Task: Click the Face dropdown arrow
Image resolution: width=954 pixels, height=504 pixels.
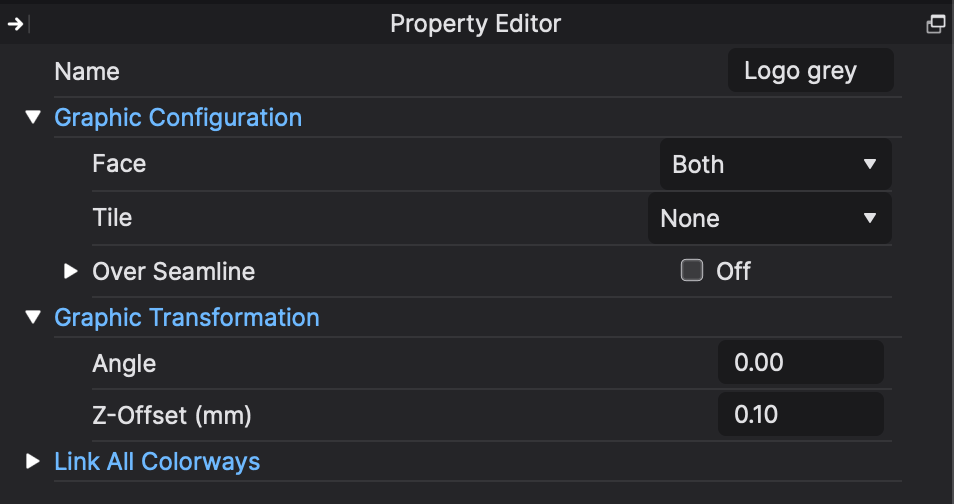Action: click(x=870, y=164)
